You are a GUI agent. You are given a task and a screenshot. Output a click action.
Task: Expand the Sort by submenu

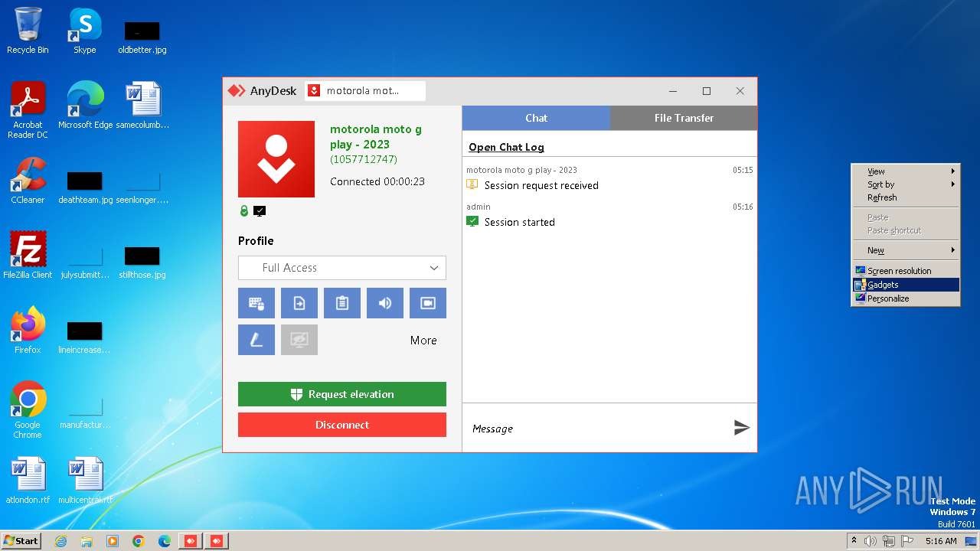(x=906, y=184)
